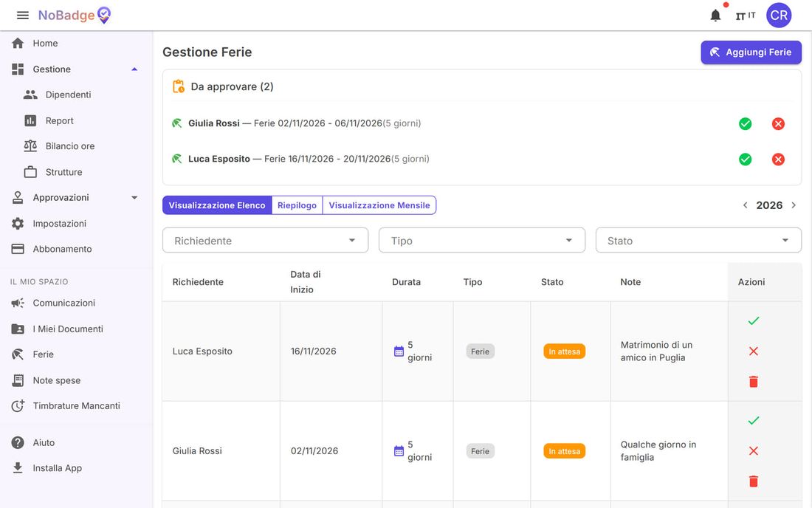Open Dipendenti in the sidebar
This screenshot has width=812, height=508.
(76, 95)
